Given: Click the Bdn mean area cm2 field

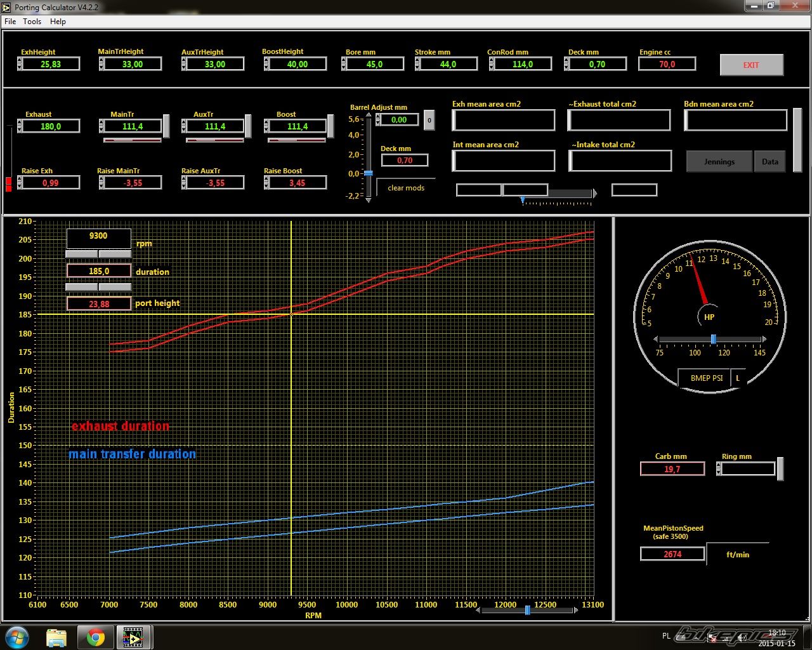Looking at the screenshot, I should click(735, 120).
